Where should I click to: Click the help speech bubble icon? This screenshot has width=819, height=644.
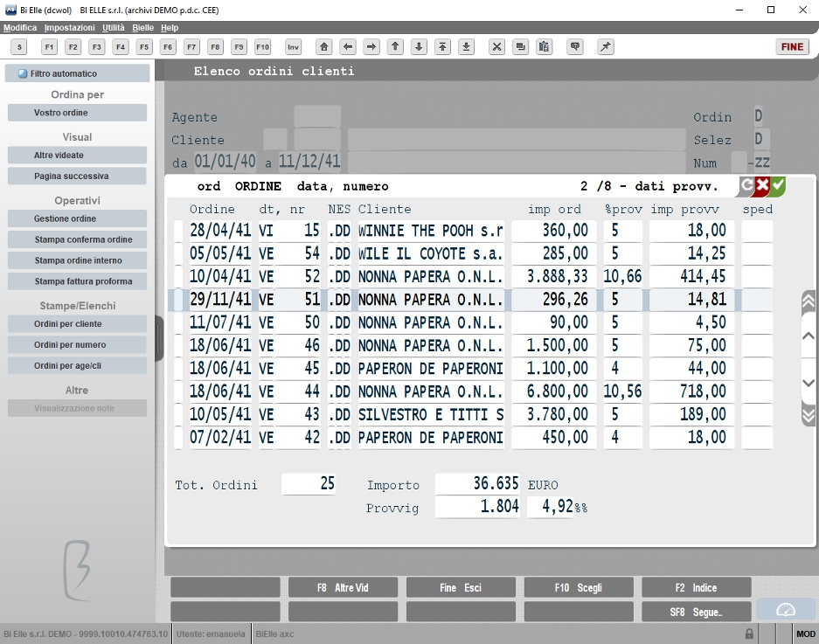tap(575, 47)
